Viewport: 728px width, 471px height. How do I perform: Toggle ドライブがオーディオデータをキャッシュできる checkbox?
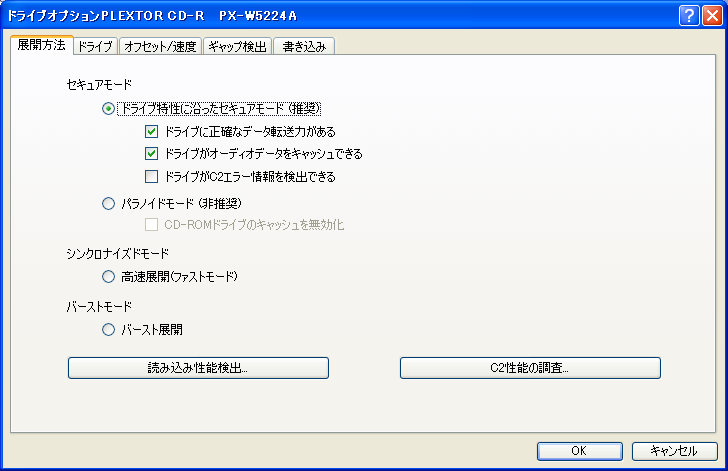[152, 154]
